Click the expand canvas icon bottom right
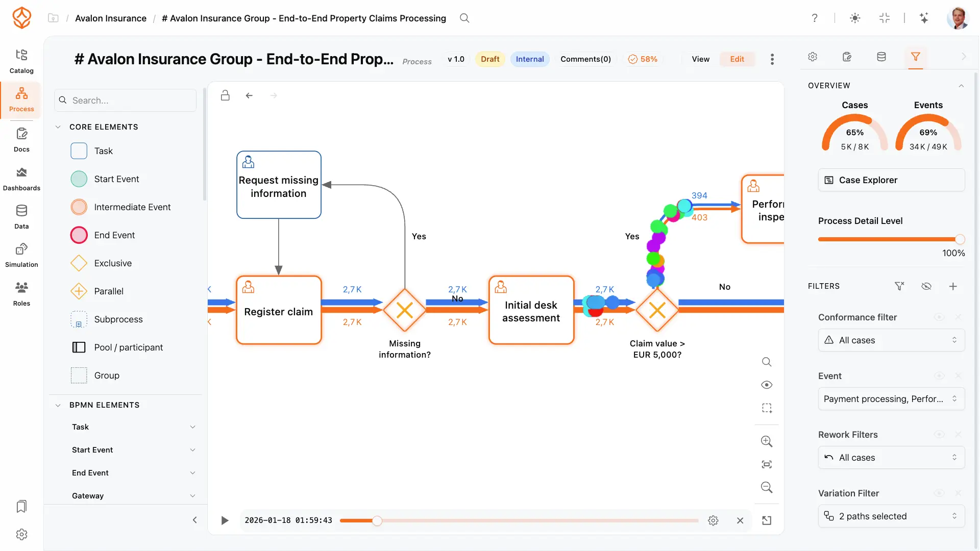Screen dimensions: 980x551 point(767,520)
